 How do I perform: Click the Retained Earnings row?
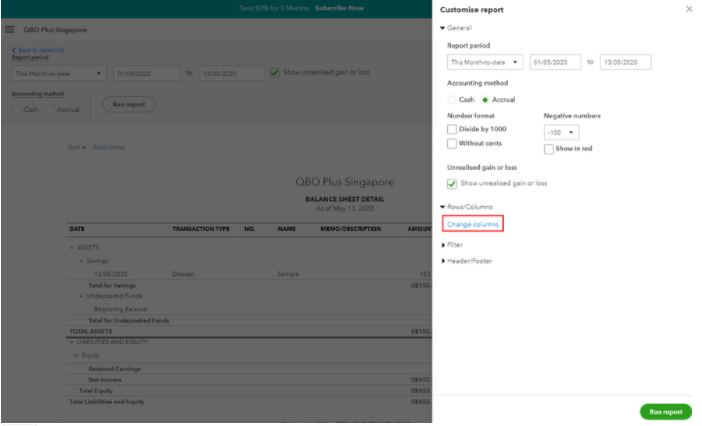(x=249, y=369)
